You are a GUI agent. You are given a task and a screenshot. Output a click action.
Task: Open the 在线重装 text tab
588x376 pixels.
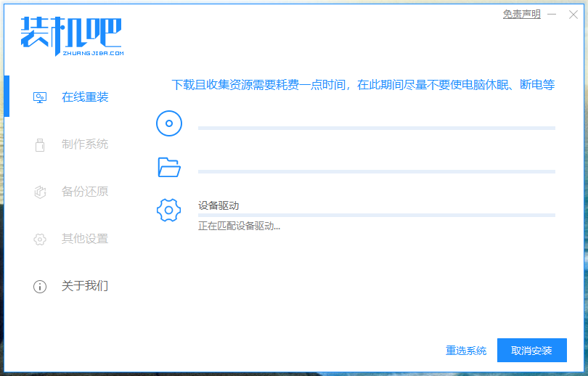pos(85,97)
